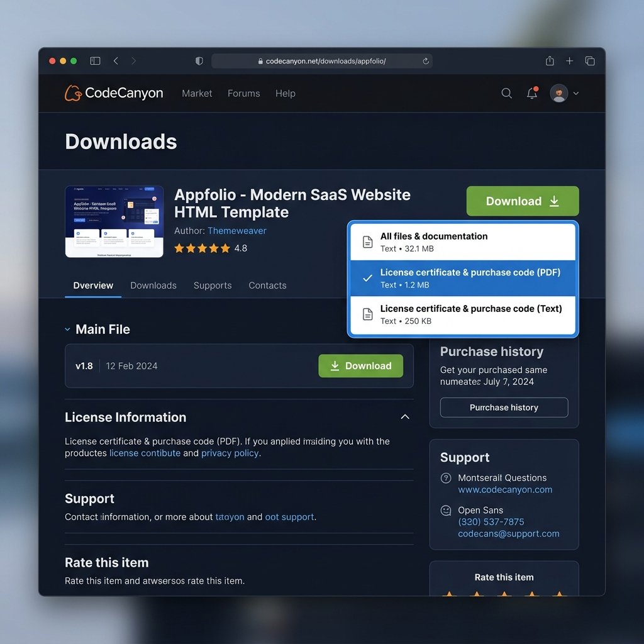Viewport: 644px width, 644px height.
Task: Select All files & documentation option
Action: 462,242
